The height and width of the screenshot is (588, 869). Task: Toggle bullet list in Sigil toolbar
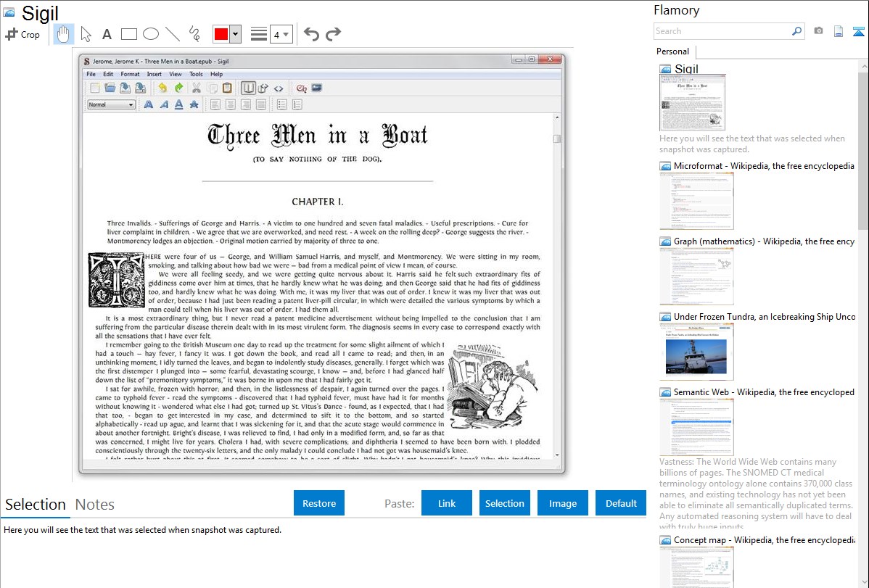point(282,104)
